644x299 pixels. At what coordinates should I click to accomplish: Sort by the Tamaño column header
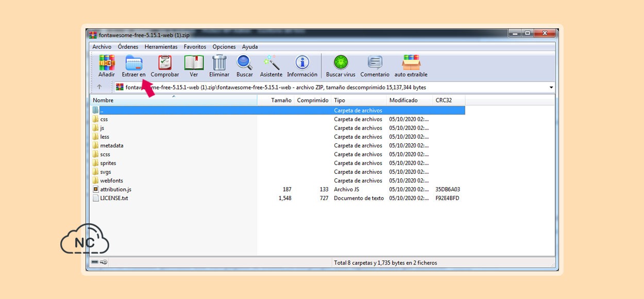(276, 101)
